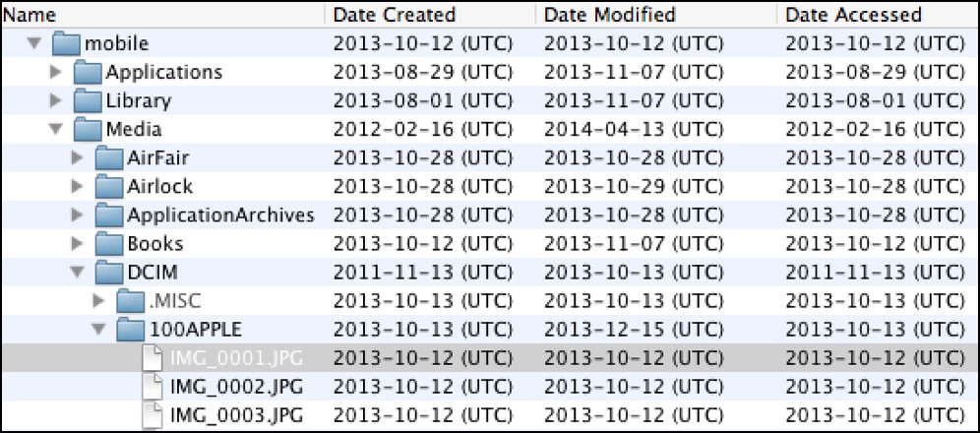Collapse the Media folder
980x433 pixels.
pyautogui.click(x=56, y=129)
